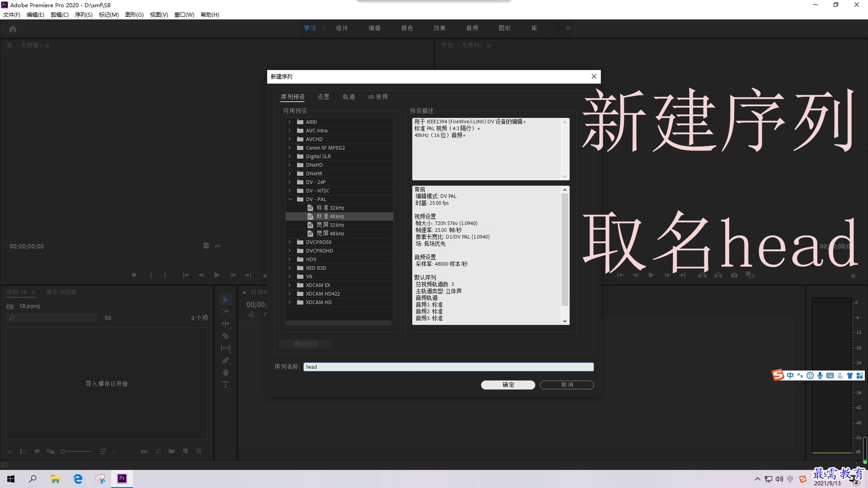Image resolution: width=868 pixels, height=488 pixels.
Task: Select the Ripple Edit tool
Action: 226,324
